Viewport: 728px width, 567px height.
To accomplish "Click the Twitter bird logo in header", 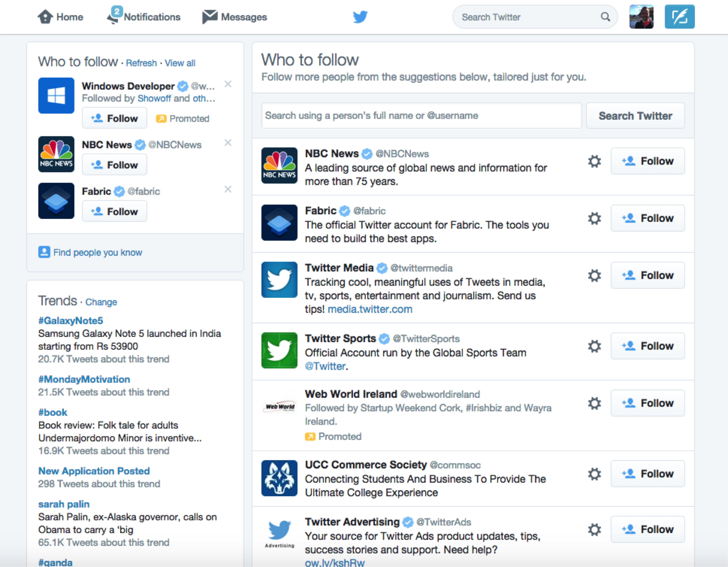I will coord(360,17).
